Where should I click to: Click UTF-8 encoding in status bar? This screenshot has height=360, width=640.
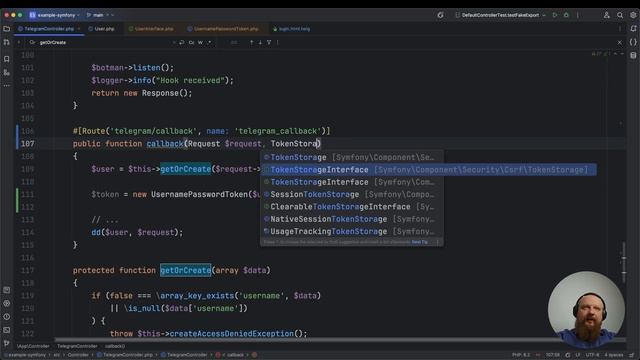(x=592, y=355)
